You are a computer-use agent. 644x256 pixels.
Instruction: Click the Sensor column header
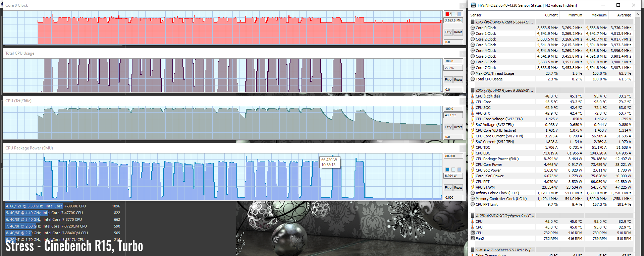[502, 15]
